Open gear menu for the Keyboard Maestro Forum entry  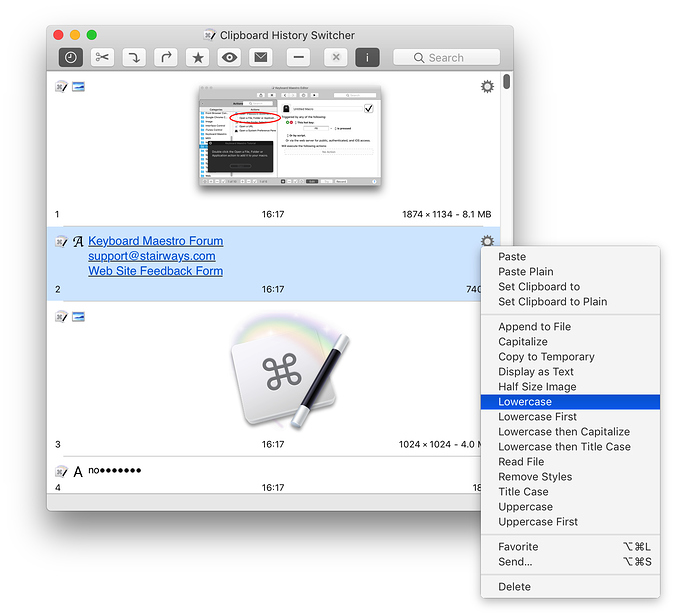487,241
